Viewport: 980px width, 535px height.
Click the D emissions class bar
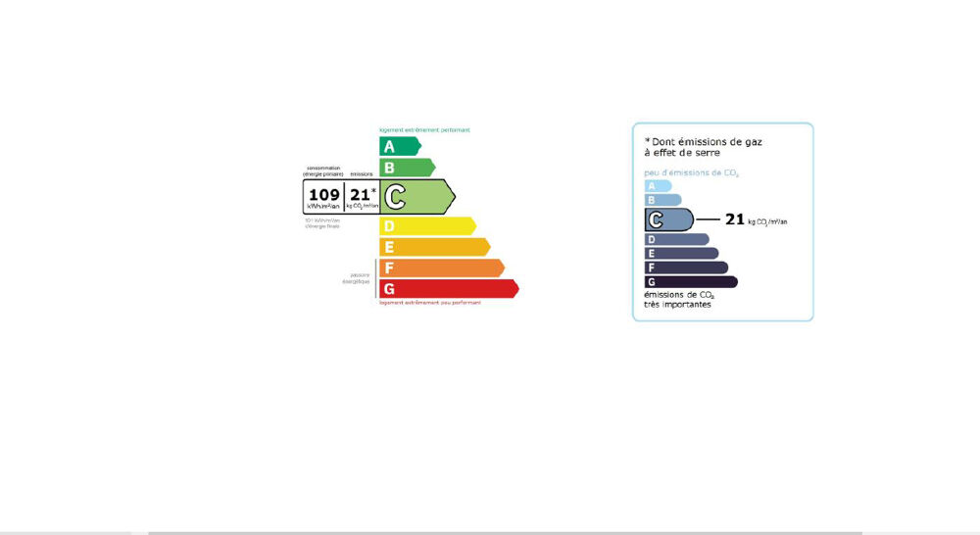point(677,239)
